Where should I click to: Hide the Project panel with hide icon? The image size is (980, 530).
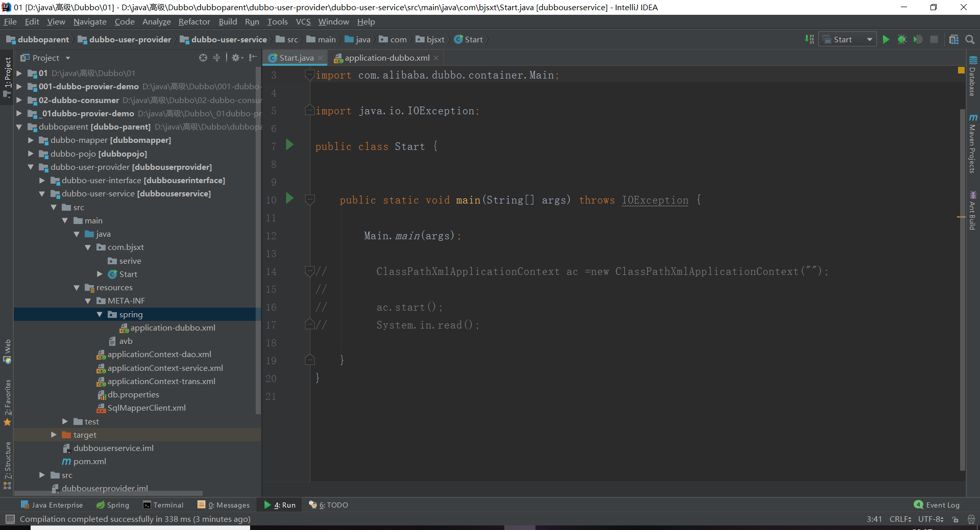tap(253, 58)
